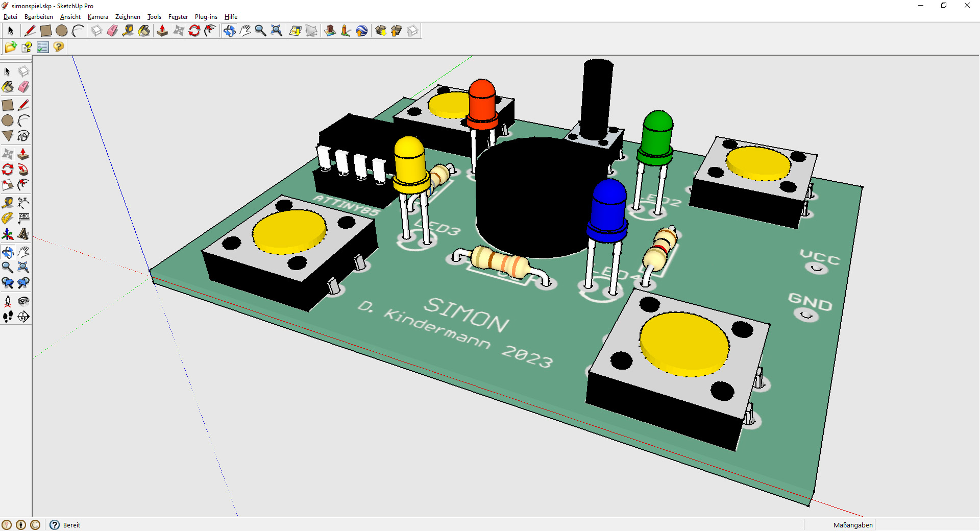Toggle the Instructor help icon in status bar
Image resolution: width=980 pixels, height=531 pixels.
[55, 525]
